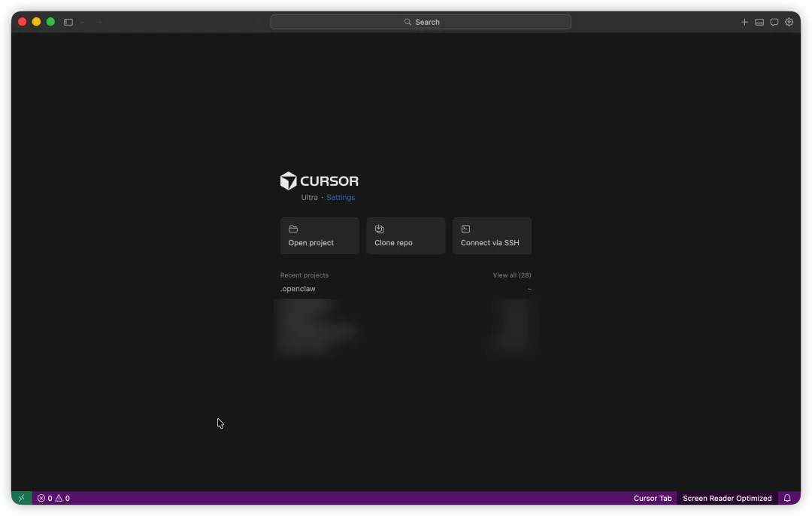
Task: Click the magnifier icon in Search bar
Action: coord(408,22)
